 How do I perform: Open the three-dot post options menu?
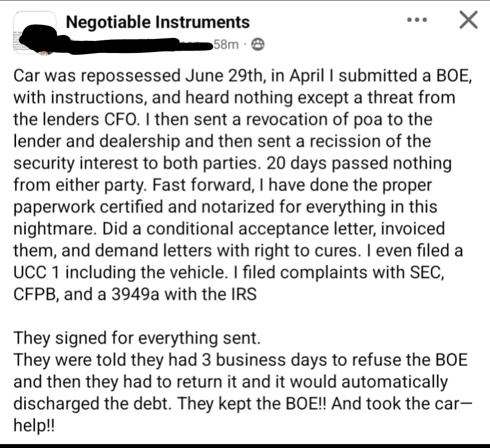(x=417, y=20)
